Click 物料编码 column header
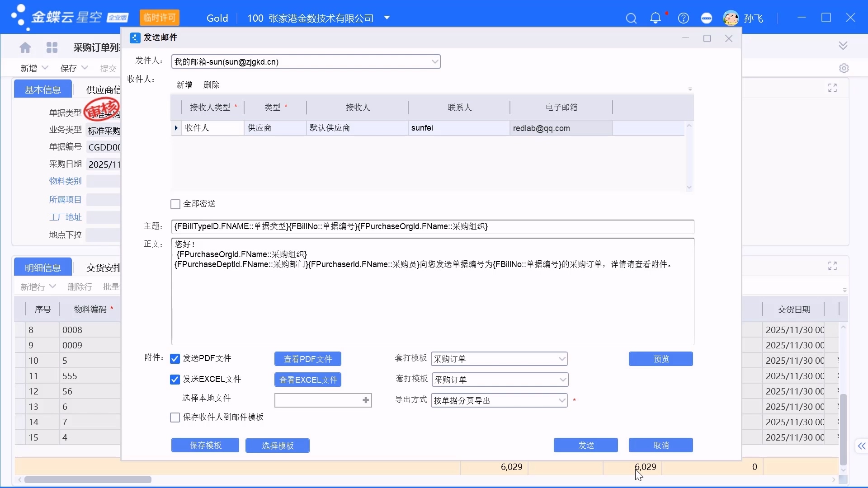This screenshot has height=488, width=868. pos(90,309)
